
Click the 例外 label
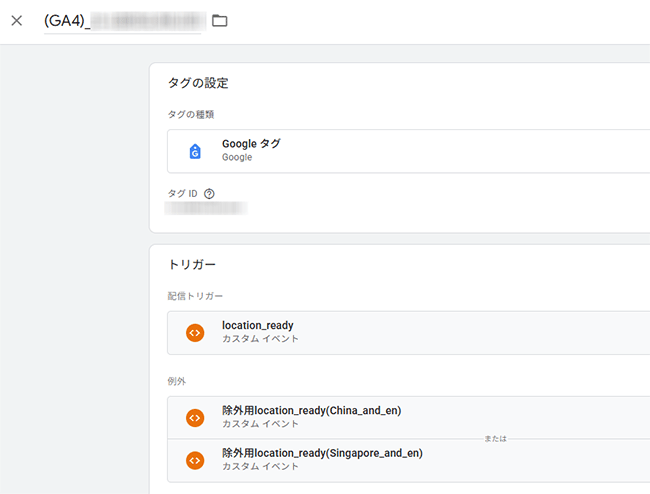(x=177, y=381)
